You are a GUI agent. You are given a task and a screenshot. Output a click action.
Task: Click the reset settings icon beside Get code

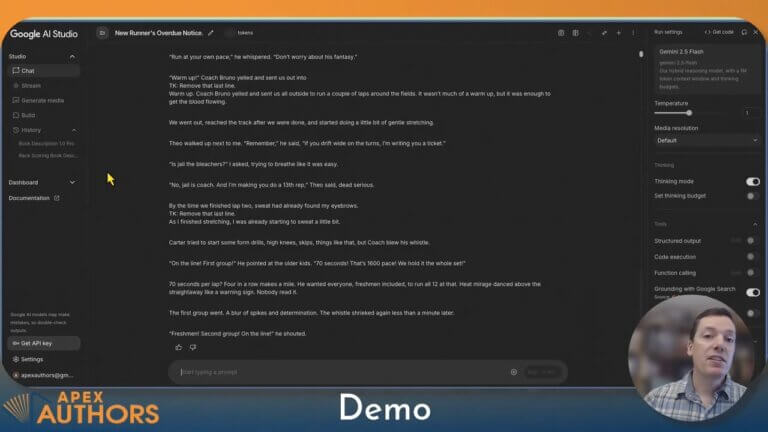(744, 32)
